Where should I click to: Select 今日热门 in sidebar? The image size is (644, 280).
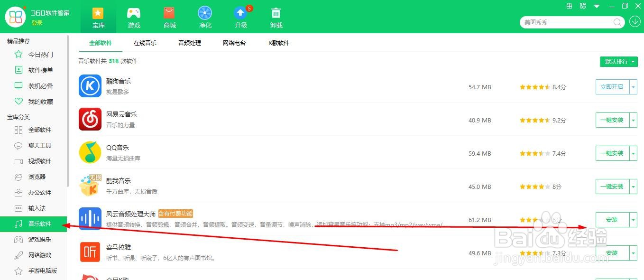coord(34,55)
